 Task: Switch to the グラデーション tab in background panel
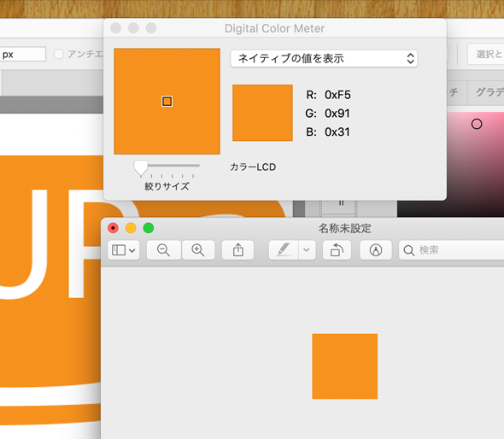(486, 92)
